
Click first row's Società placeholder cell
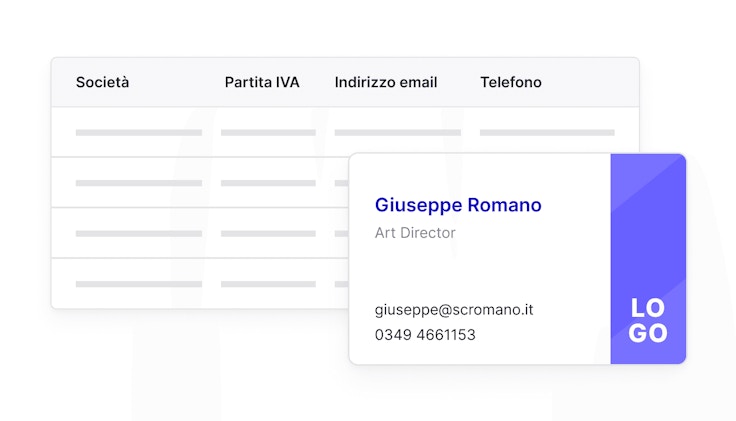138,132
